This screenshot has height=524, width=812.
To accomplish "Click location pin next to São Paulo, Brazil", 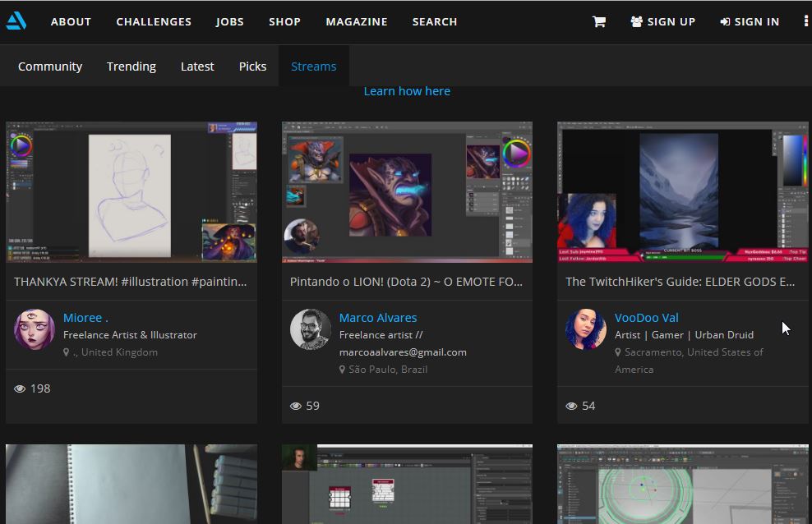I will coord(342,370).
